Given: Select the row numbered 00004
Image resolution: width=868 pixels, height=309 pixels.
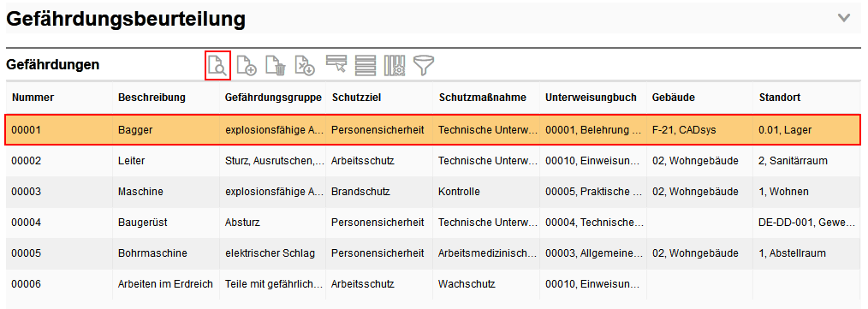Looking at the screenshot, I should click(433, 223).
